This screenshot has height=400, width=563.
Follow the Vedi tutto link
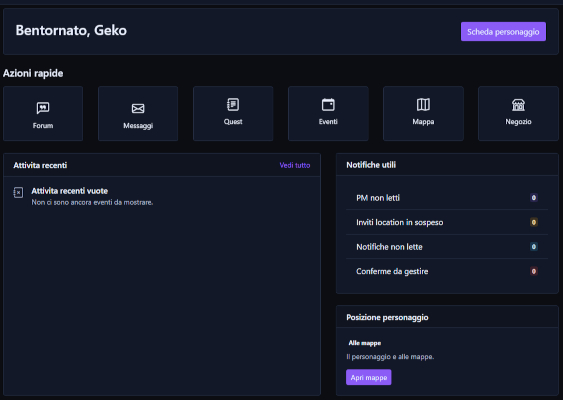[x=295, y=165]
